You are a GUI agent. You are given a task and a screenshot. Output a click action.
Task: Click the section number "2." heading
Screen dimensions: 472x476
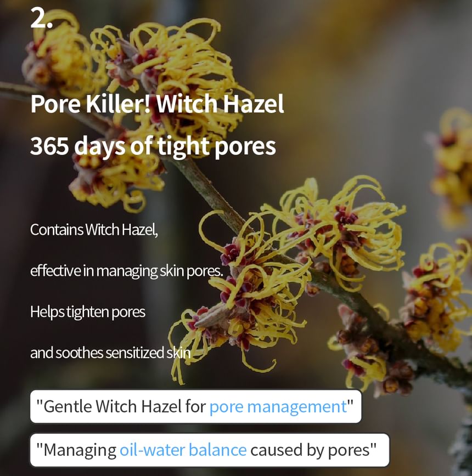(41, 18)
